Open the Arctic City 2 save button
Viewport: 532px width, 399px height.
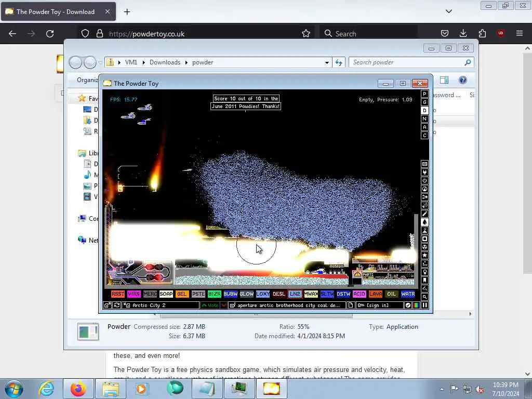click(x=161, y=305)
